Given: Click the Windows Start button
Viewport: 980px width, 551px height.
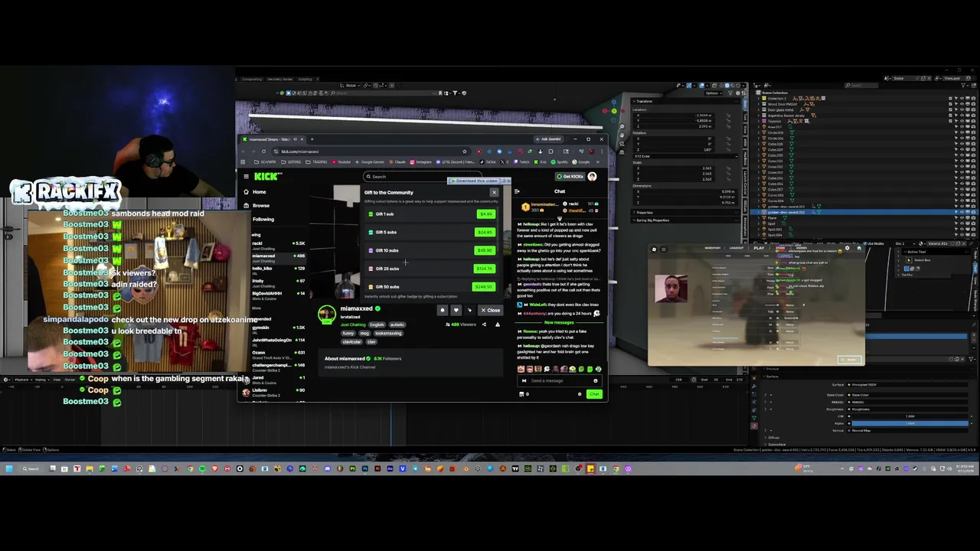Looking at the screenshot, I should (x=8, y=468).
